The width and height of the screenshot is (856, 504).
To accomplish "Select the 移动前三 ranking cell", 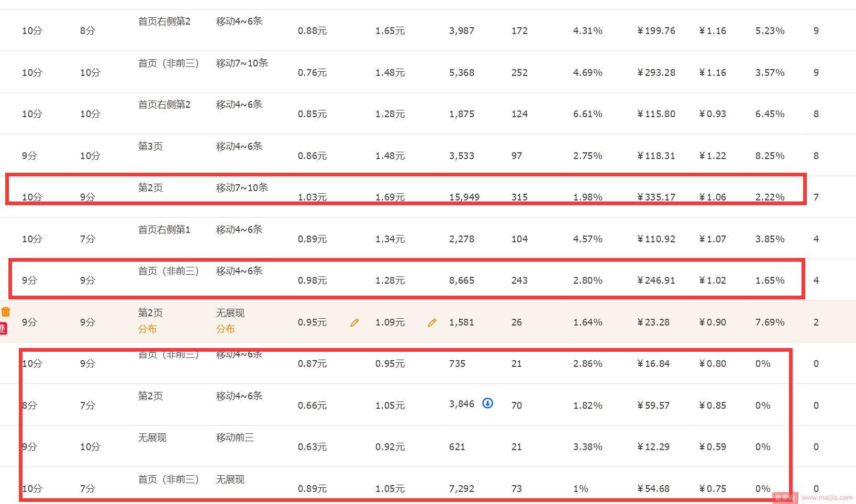I will [x=235, y=437].
